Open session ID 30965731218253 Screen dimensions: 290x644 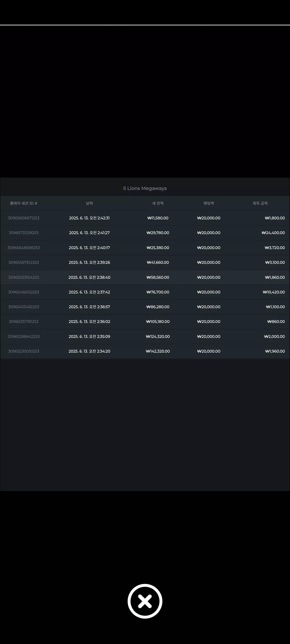coord(24,233)
